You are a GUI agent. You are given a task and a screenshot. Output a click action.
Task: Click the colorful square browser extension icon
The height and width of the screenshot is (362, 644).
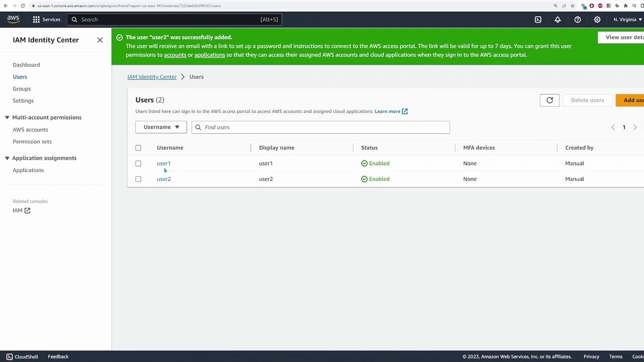(609, 6)
